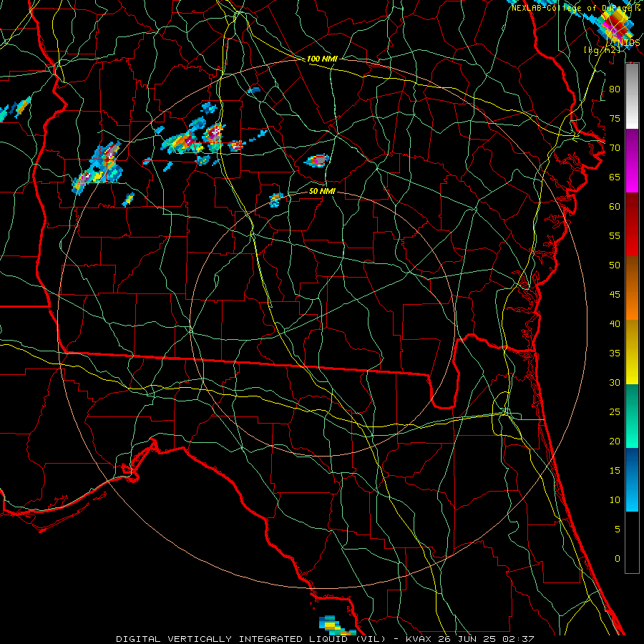
Task: Select the 30 value on the scale
Action: [615, 382]
